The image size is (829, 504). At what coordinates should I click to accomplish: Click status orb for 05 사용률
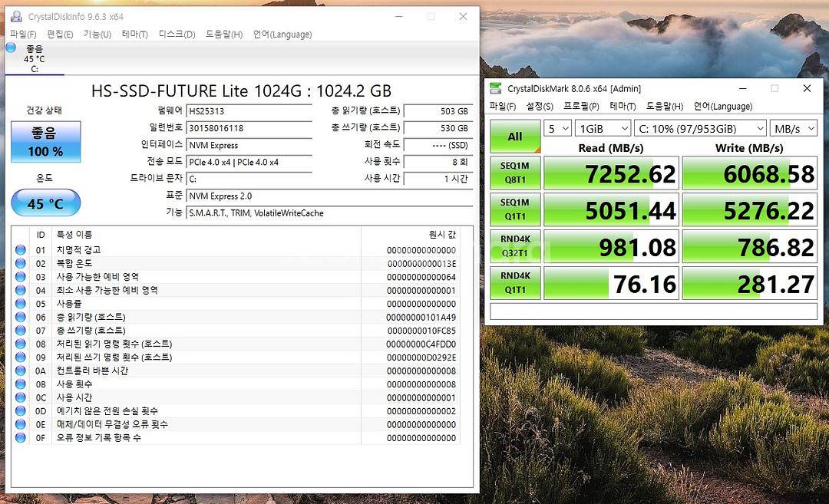pos(21,304)
